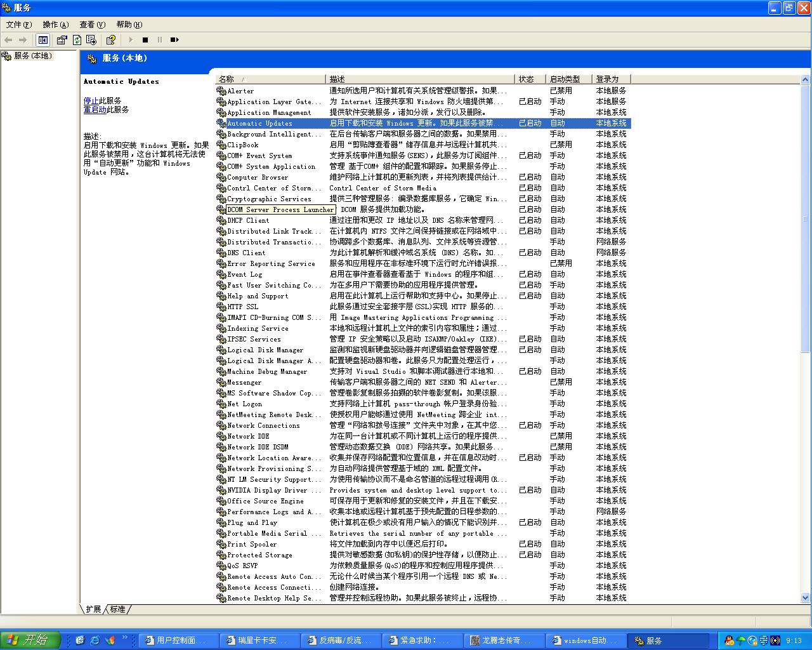Click the gear icon beside Event Log

221,274
